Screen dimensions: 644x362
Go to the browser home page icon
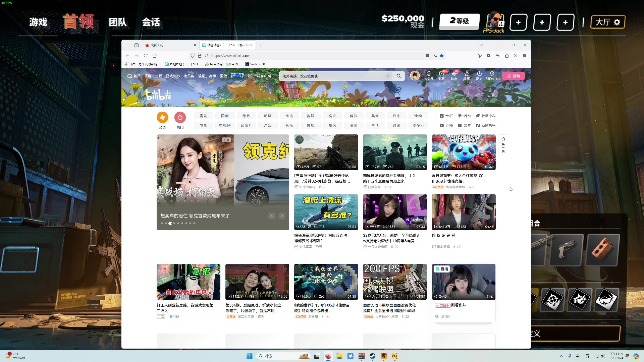(155, 56)
